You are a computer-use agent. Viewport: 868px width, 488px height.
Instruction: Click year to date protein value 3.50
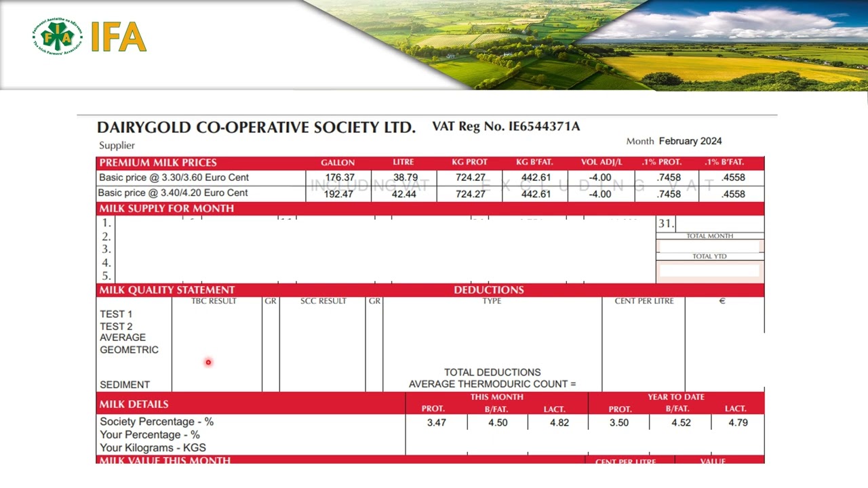pyautogui.click(x=619, y=422)
